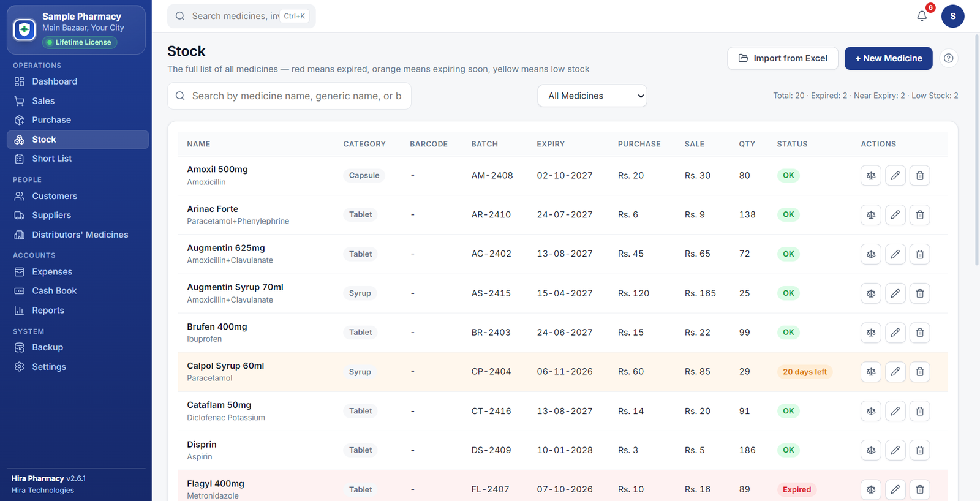The width and height of the screenshot is (980, 501).
Task: Open notifications bell icon
Action: point(922,16)
